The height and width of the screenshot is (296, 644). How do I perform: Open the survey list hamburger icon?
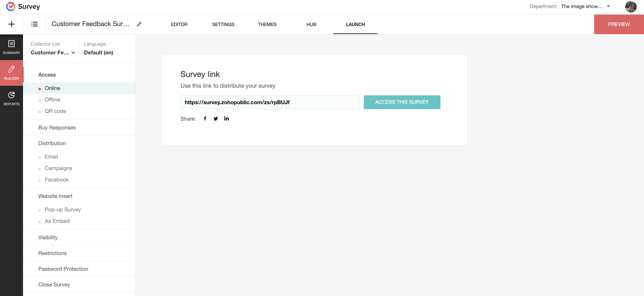(x=34, y=24)
